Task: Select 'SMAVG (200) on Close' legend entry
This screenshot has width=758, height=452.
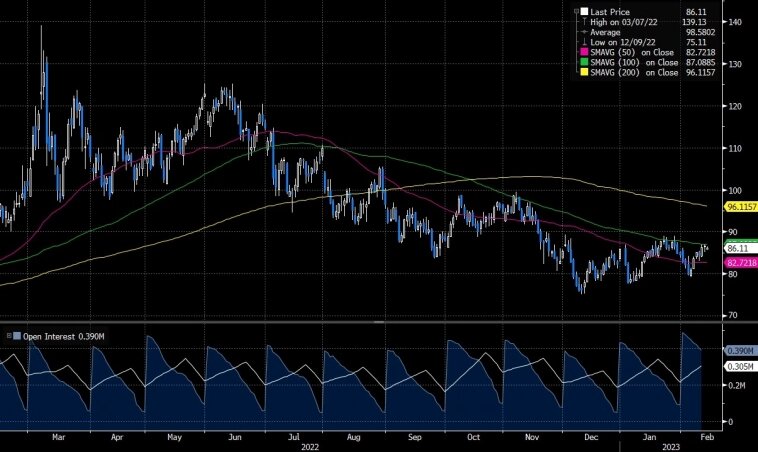Action: pos(634,73)
